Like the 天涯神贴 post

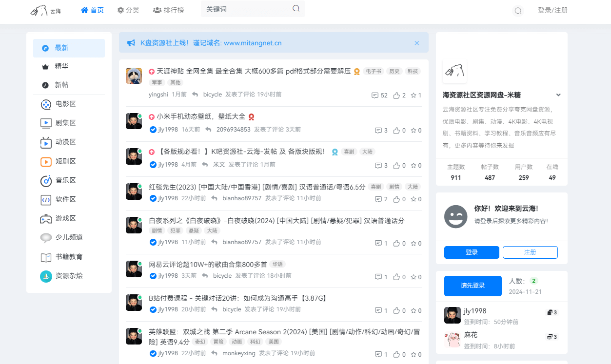396,95
